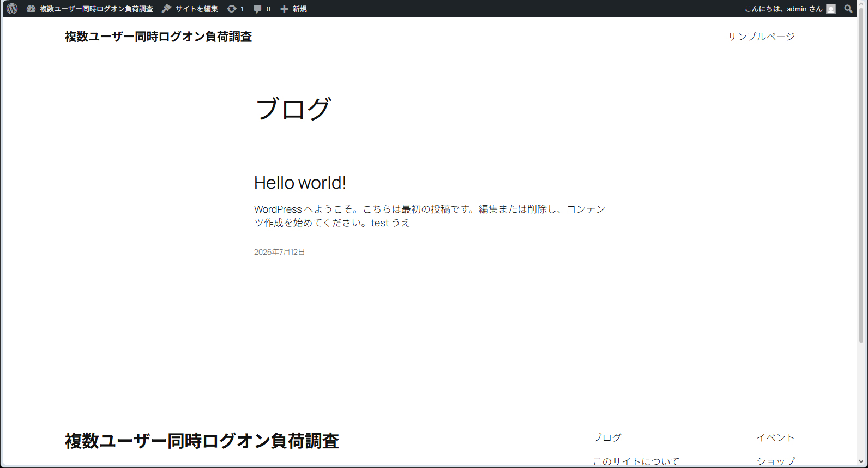The image size is (868, 468).
Task: Click the header site title link
Action: tap(158, 37)
